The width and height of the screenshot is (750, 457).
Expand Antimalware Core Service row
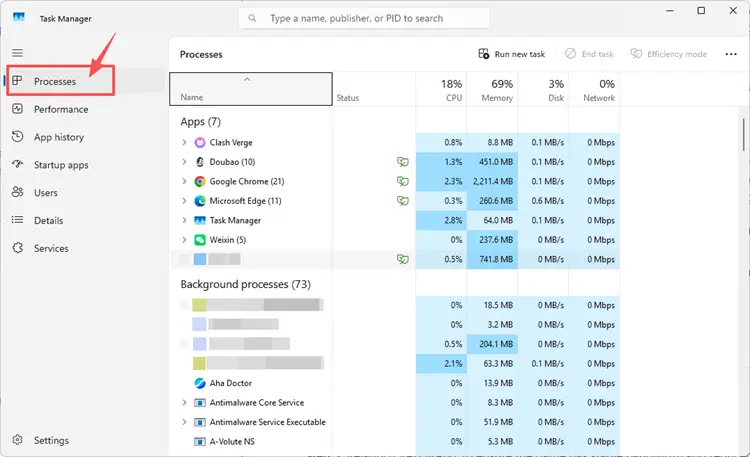click(x=184, y=402)
